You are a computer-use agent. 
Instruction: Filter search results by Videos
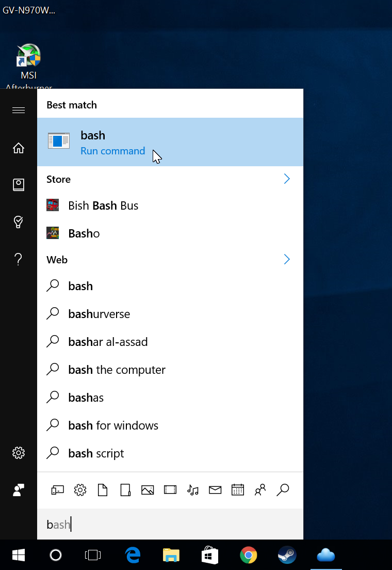pyautogui.click(x=170, y=490)
